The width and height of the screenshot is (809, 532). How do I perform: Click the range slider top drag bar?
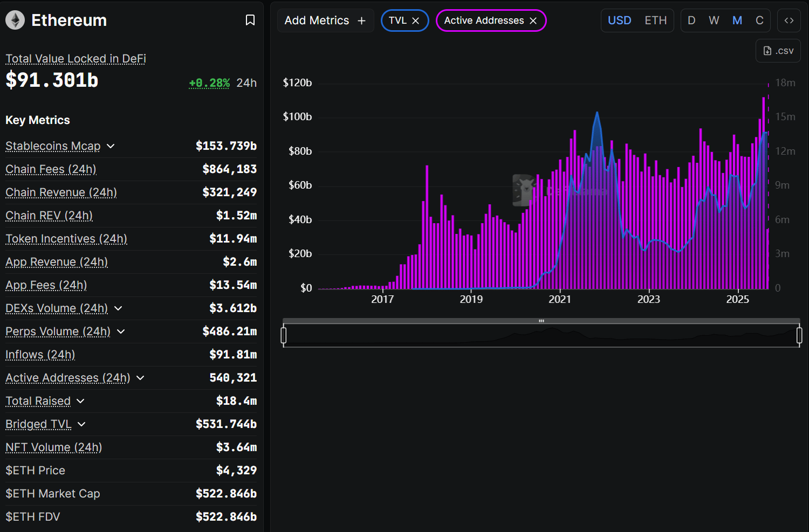(x=541, y=321)
